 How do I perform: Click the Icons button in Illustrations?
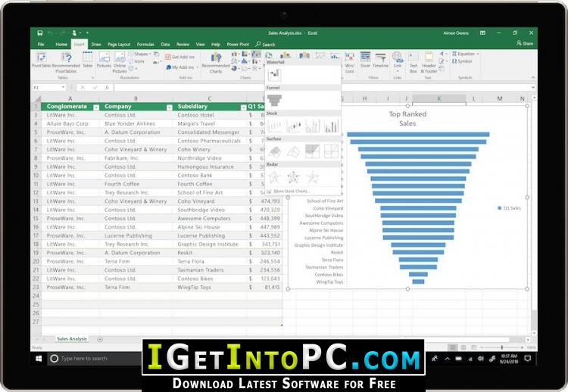[136, 61]
